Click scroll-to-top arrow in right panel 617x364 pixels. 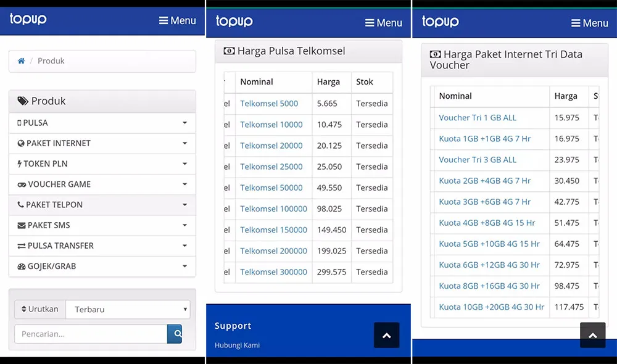(x=592, y=336)
